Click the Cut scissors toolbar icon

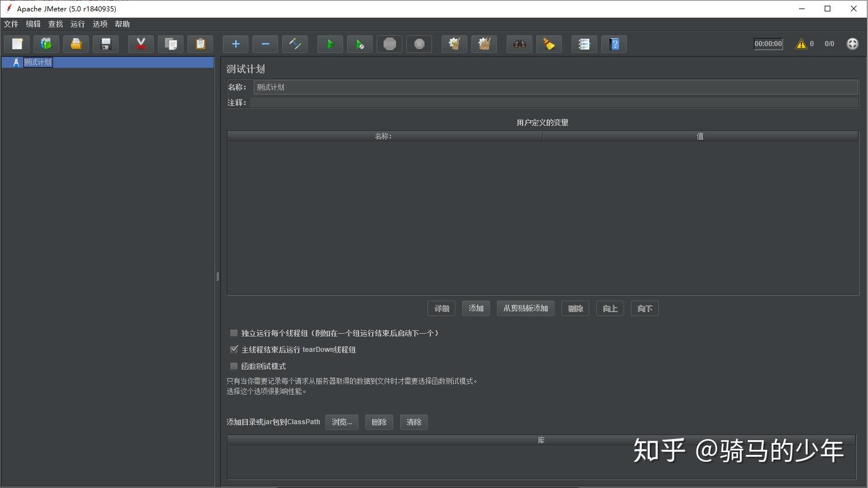pos(141,43)
